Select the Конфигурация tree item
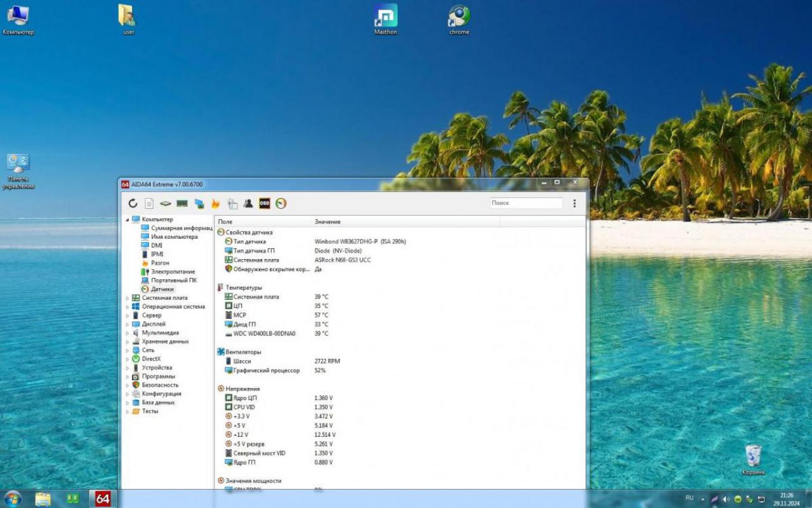Screen dimensions: 812x508 [x=156, y=394]
